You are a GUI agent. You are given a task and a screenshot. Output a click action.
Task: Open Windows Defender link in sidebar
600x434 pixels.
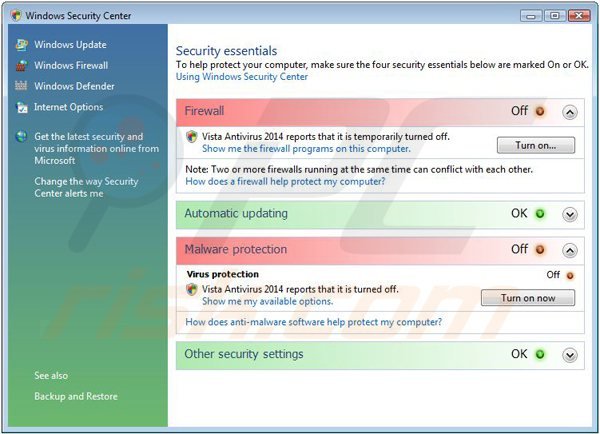[74, 86]
